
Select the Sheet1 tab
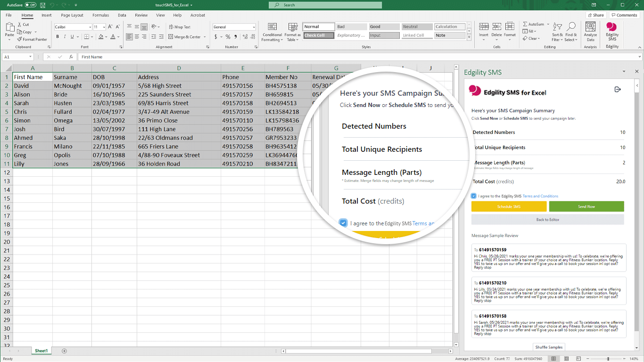click(x=41, y=351)
